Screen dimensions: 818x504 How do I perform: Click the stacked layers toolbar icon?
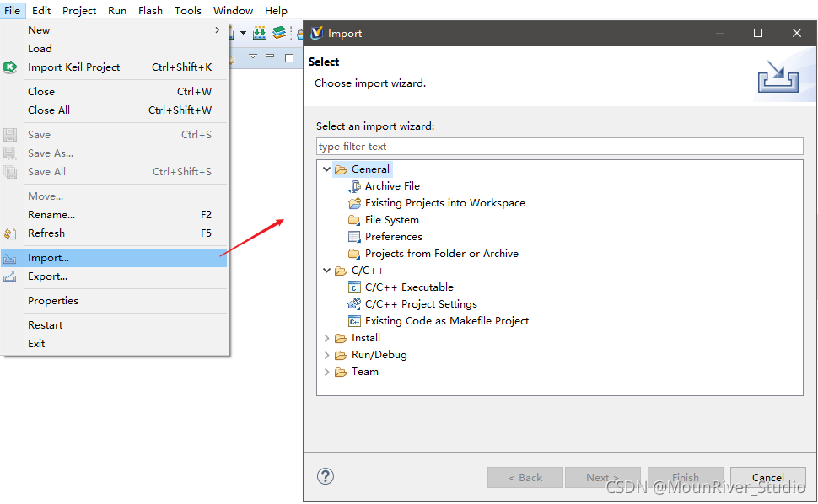[279, 33]
